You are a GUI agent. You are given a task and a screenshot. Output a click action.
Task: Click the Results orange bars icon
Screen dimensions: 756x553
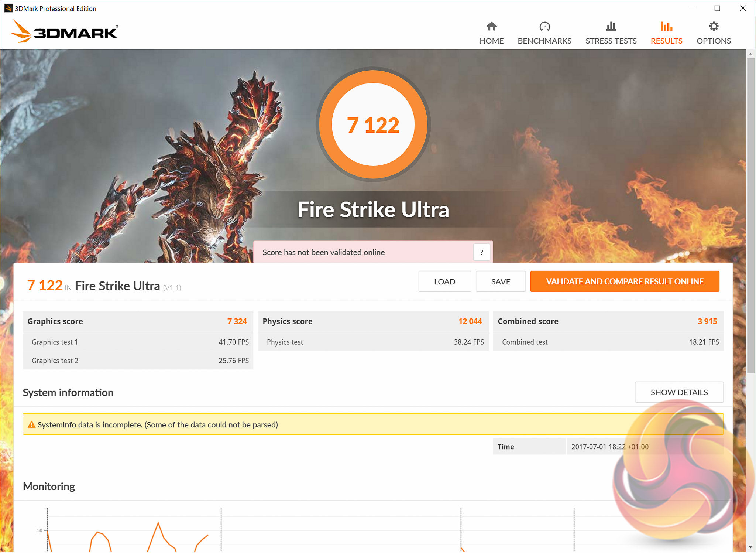coord(666,27)
